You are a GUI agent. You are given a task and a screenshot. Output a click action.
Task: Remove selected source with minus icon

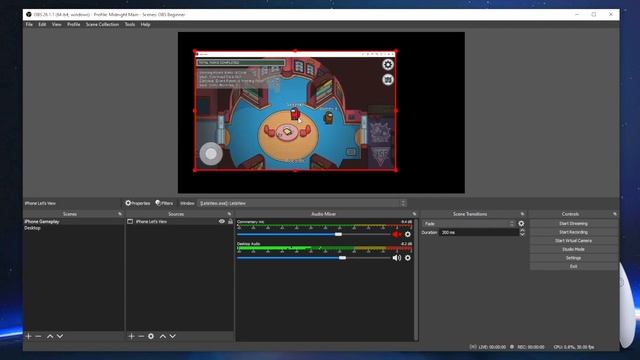tap(141, 336)
